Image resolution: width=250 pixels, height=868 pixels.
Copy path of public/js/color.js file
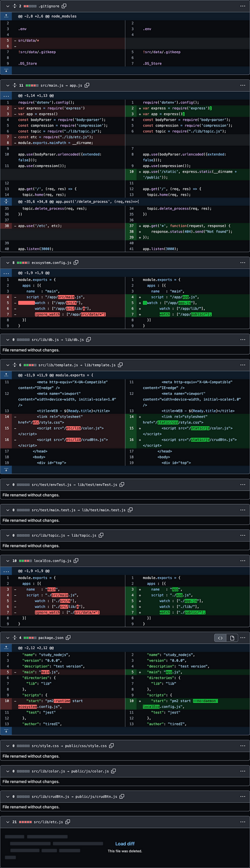(x=113, y=771)
